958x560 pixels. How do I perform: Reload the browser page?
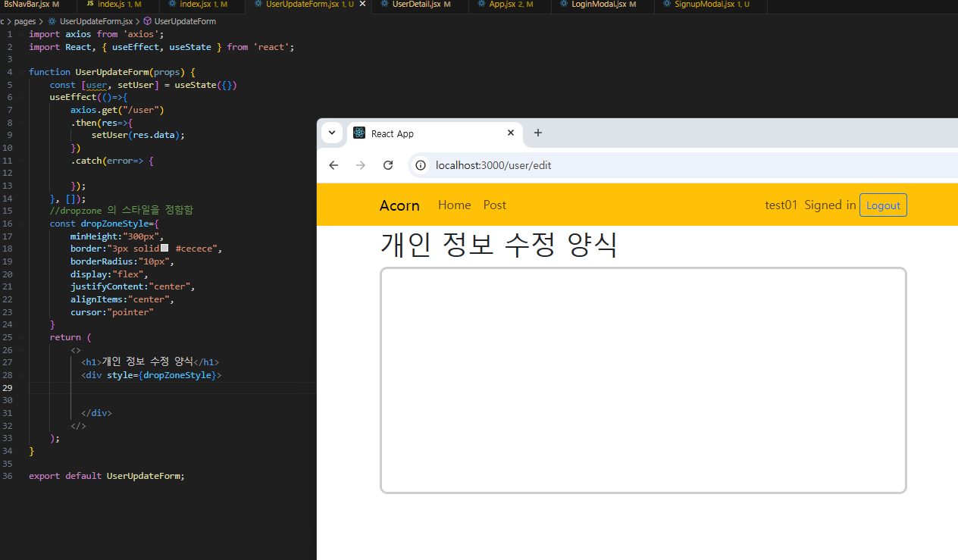click(x=388, y=165)
